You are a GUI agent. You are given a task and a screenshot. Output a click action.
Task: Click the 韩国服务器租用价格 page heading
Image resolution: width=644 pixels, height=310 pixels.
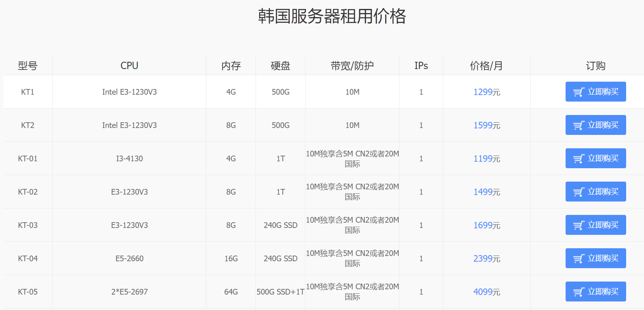pos(332,16)
